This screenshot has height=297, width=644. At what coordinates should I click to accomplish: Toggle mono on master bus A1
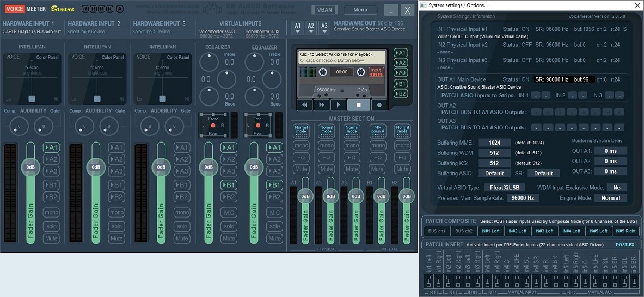coord(301,146)
